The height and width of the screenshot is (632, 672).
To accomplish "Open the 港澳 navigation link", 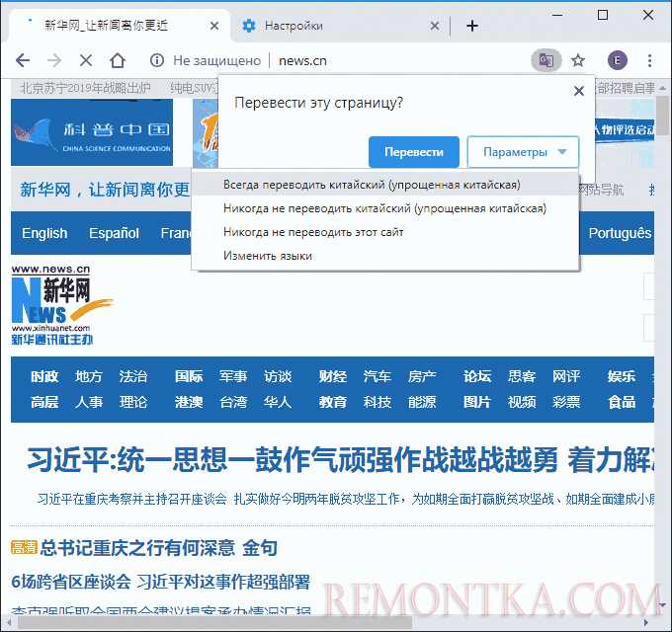I will tap(189, 402).
